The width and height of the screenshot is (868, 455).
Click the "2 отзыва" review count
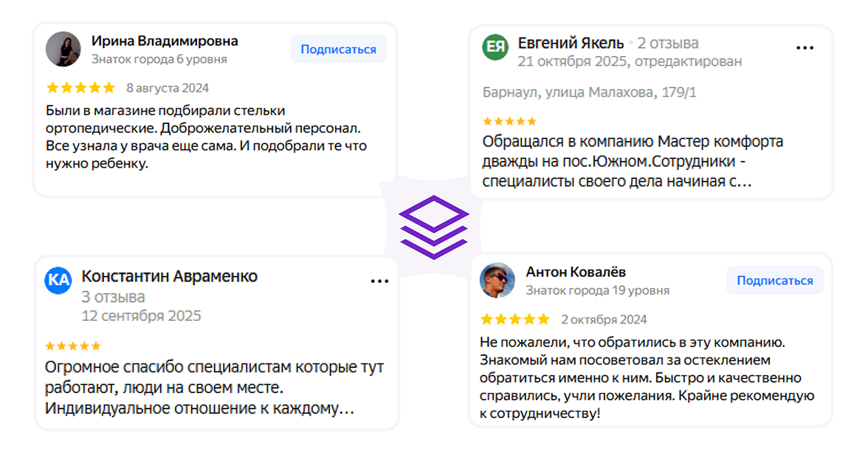click(668, 43)
